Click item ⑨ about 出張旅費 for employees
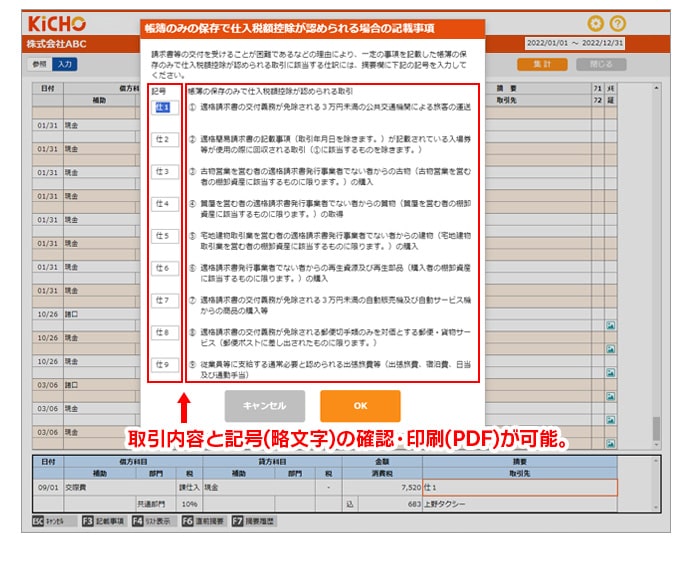Image resolution: width=693 pixels, height=563 pixels. (x=330, y=369)
